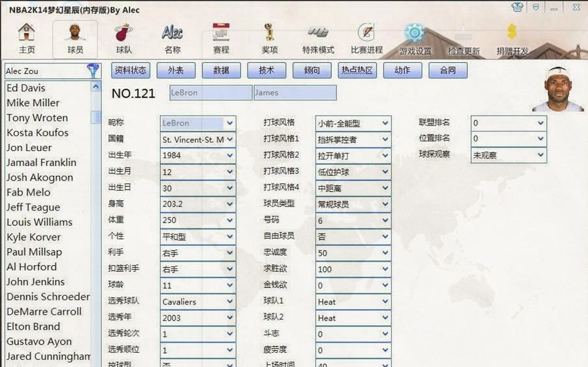Image resolution: width=588 pixels, height=367 pixels.
Task: Select Elton Brand in player list
Action: tap(33, 326)
